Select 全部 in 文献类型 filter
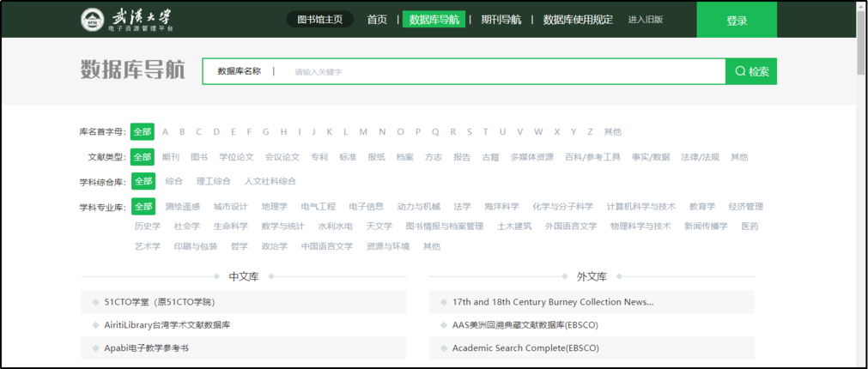The image size is (868, 369). click(143, 157)
